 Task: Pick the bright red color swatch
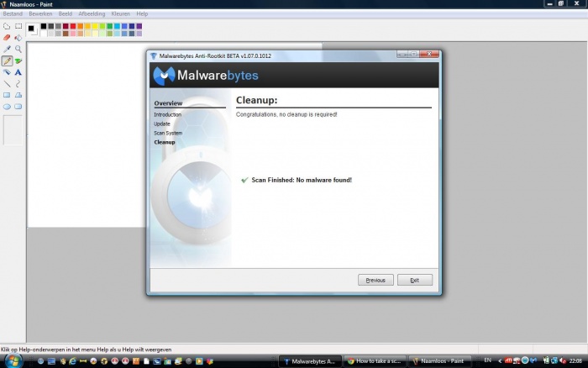tap(73, 26)
